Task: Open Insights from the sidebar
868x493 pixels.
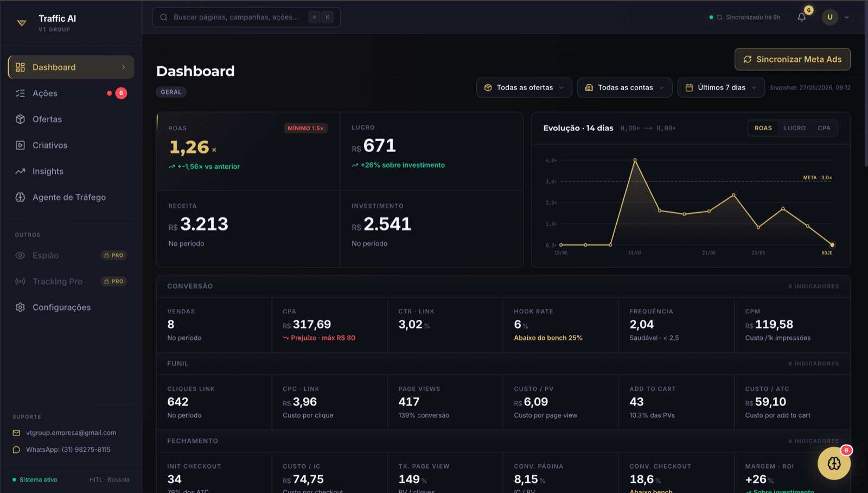Action: tap(71, 172)
